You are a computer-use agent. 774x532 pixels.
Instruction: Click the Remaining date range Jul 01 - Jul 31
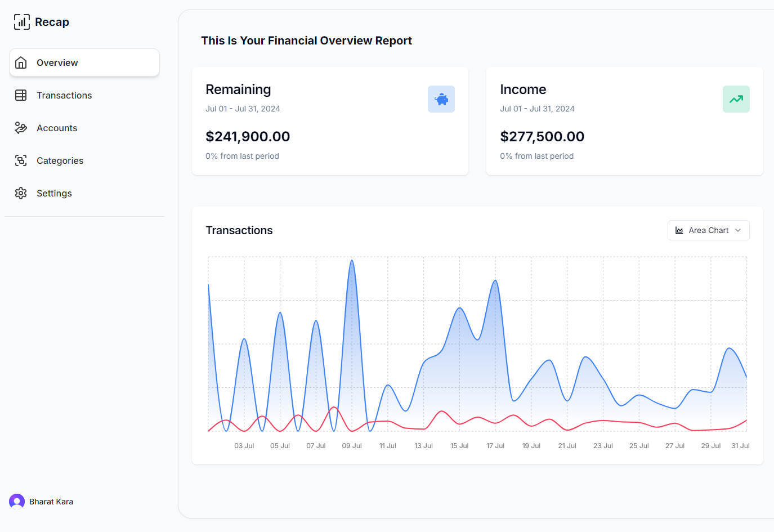coord(243,109)
